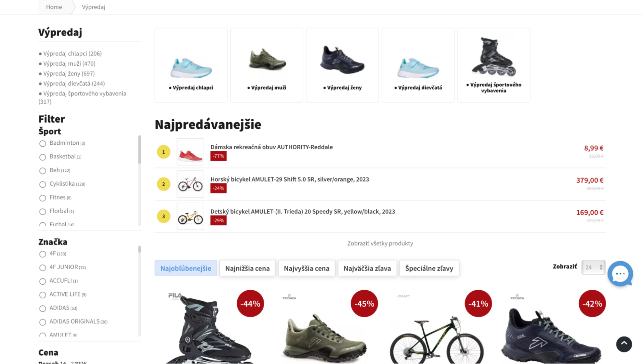
Task: Open the Výpredaj dievčatá category card
Action: [x=418, y=65]
